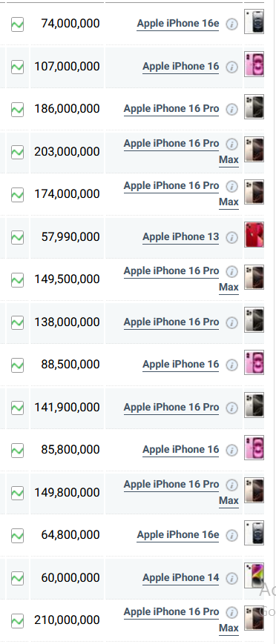Screen dimensions: 276x644
Task: Click info icon in the 203,000,000 row
Action: coord(232,145)
